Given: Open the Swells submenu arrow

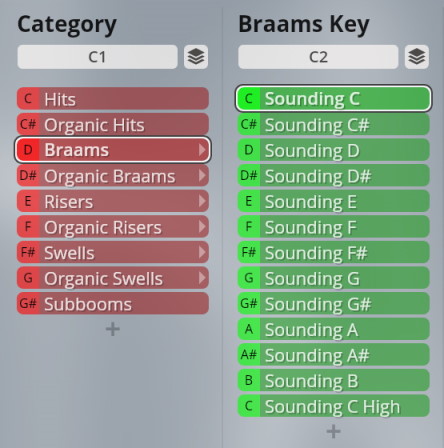Looking at the screenshot, I should 202,252.
